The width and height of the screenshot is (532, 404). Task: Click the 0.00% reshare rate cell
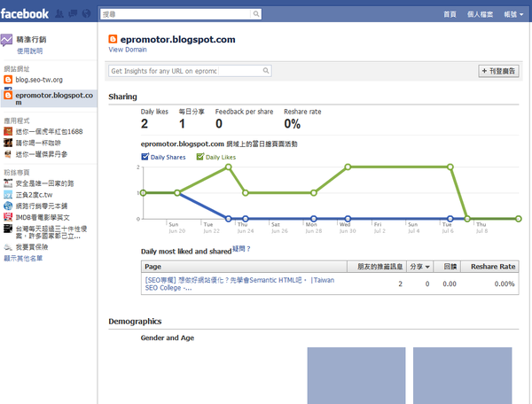click(505, 284)
